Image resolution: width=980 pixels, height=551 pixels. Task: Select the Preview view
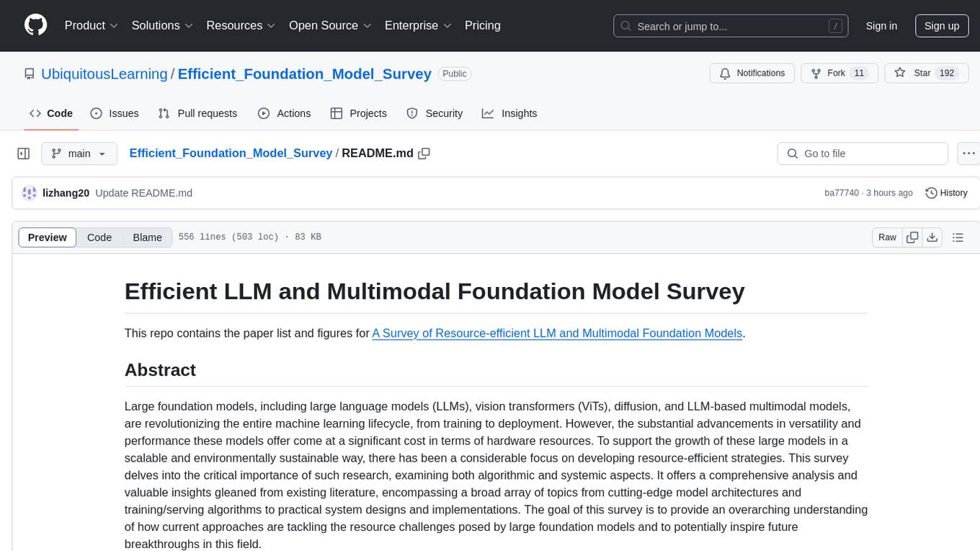pyautogui.click(x=48, y=237)
